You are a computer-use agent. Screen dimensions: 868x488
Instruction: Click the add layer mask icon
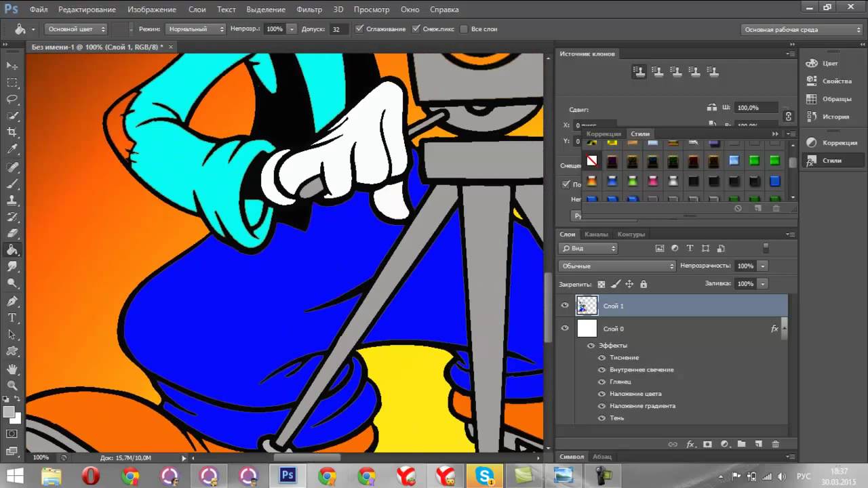pos(707,445)
